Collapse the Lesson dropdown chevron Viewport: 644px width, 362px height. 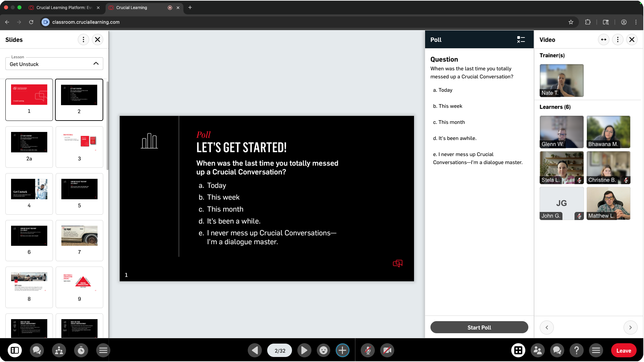click(96, 64)
